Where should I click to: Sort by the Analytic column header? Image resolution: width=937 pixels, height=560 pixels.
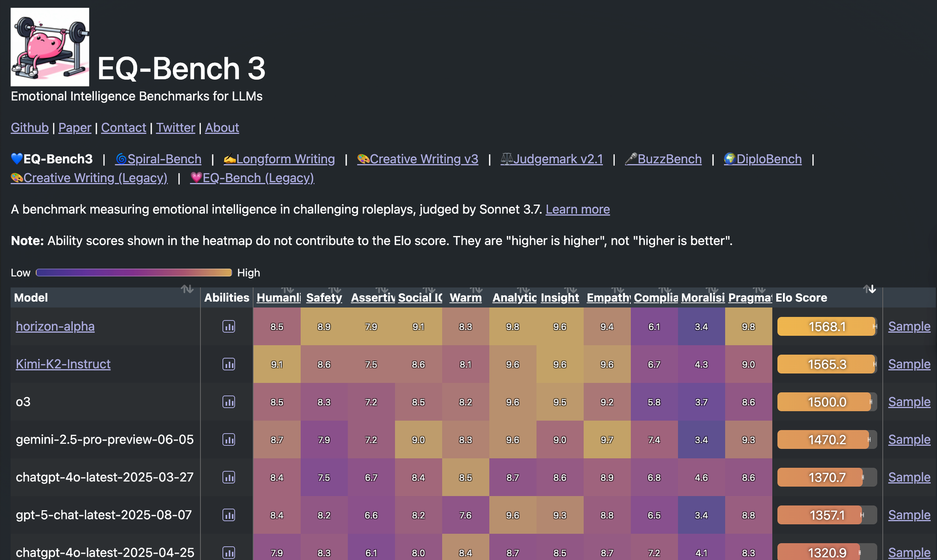tap(514, 298)
